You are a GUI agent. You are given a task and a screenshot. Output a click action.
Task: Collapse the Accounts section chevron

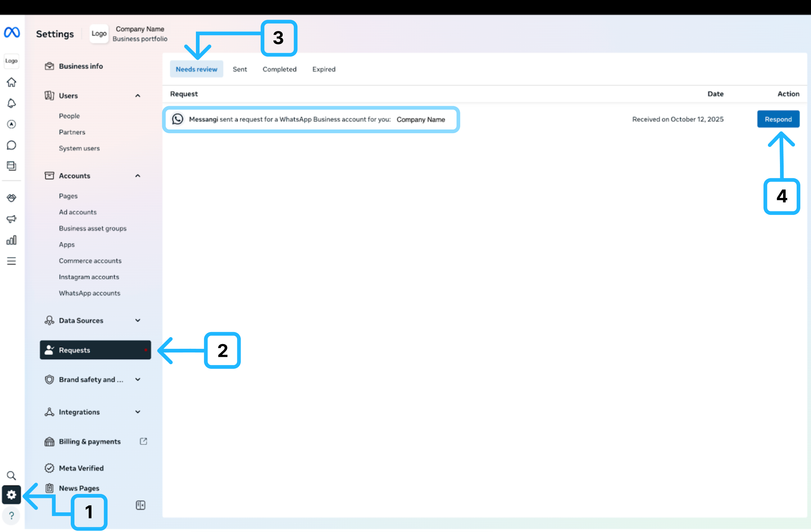138,176
